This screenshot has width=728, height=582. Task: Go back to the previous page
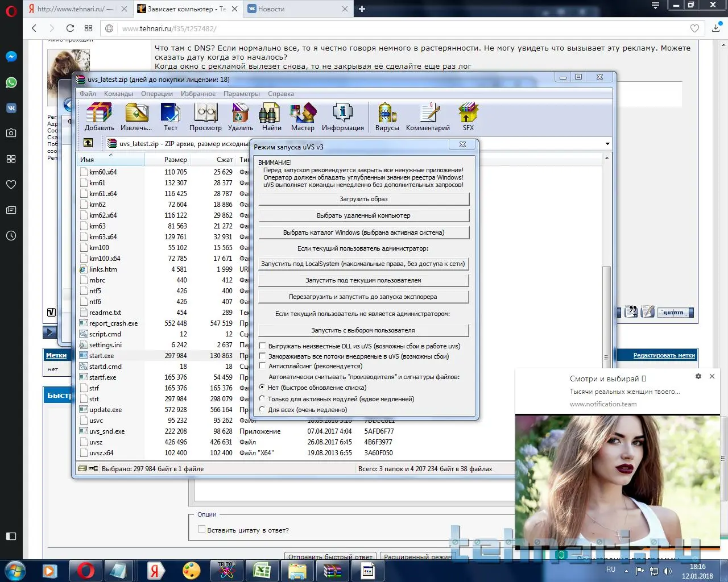click(34, 28)
